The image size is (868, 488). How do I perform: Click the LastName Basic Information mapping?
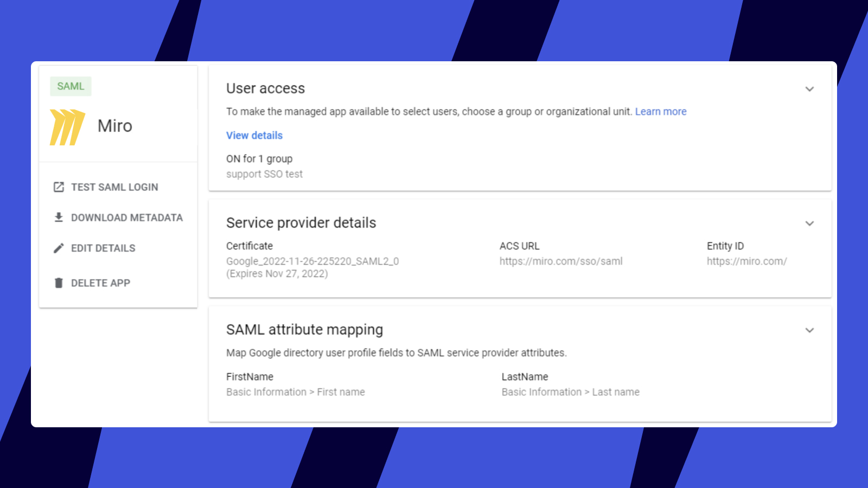[570, 392]
